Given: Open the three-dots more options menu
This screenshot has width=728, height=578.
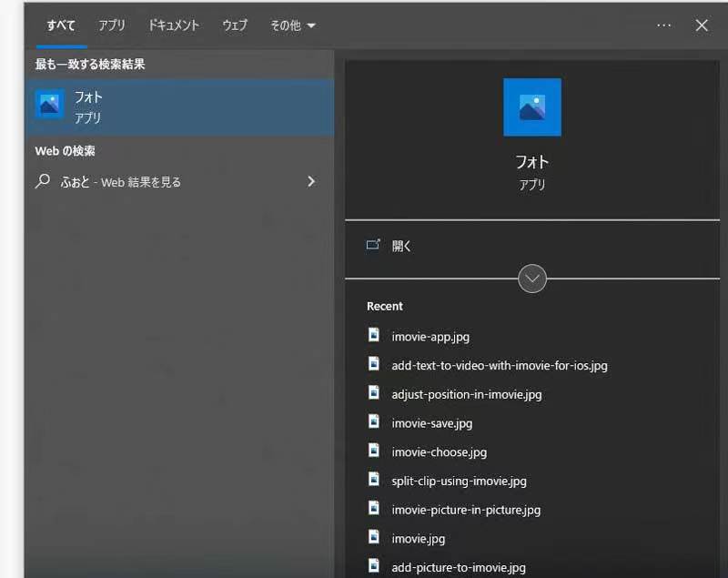Looking at the screenshot, I should coord(664,25).
